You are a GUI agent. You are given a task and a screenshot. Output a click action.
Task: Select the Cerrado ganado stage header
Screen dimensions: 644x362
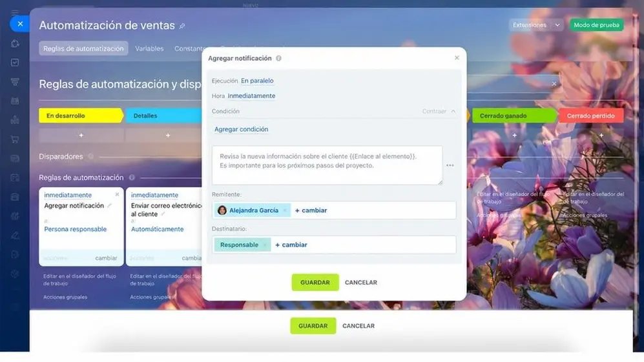pos(514,116)
